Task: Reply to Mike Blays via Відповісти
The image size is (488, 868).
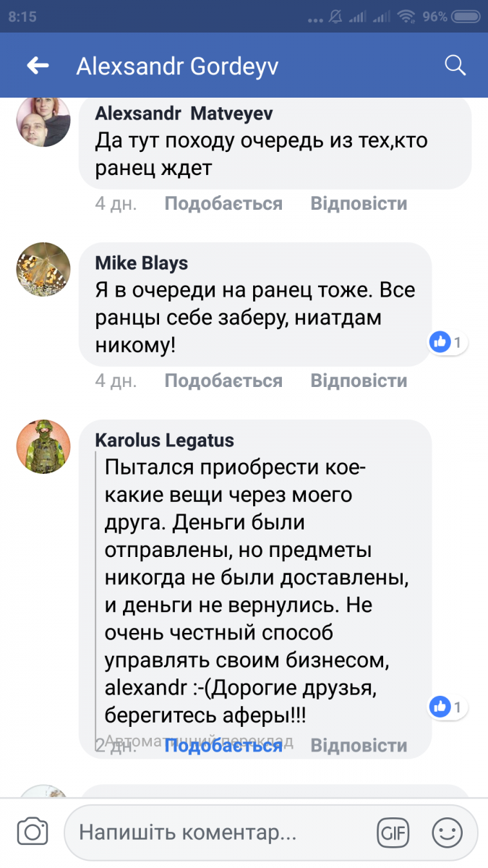Action: coord(359,380)
